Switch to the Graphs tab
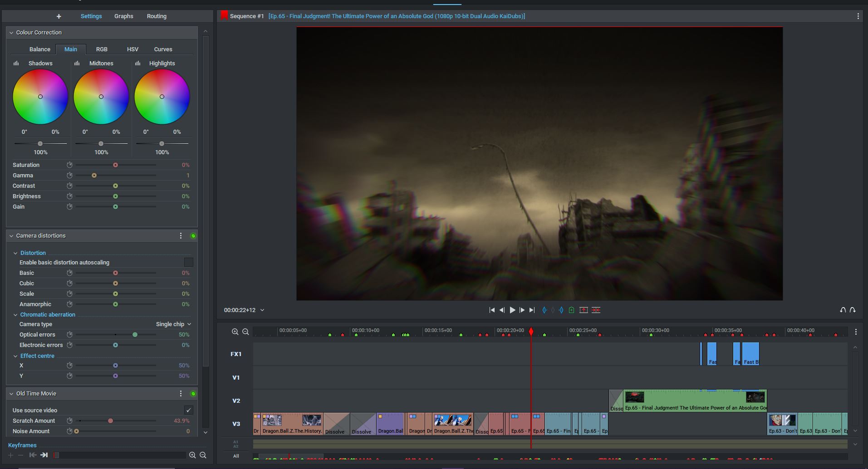The image size is (868, 469). (123, 16)
